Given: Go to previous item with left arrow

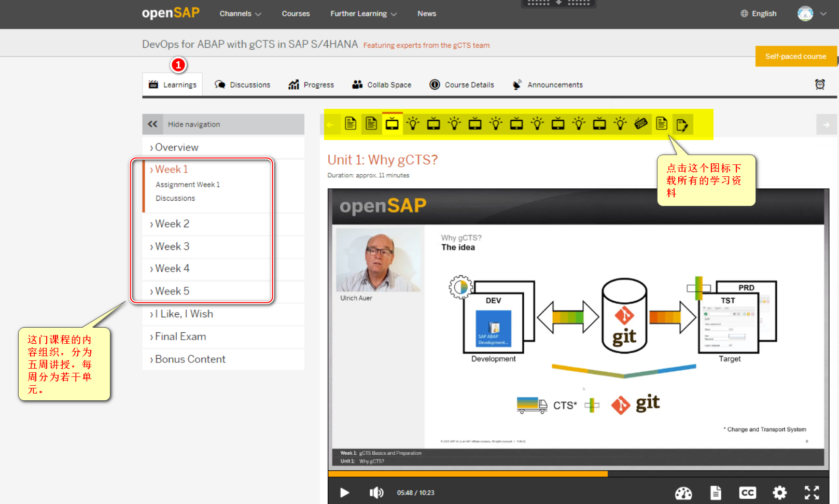Looking at the screenshot, I should (330, 124).
